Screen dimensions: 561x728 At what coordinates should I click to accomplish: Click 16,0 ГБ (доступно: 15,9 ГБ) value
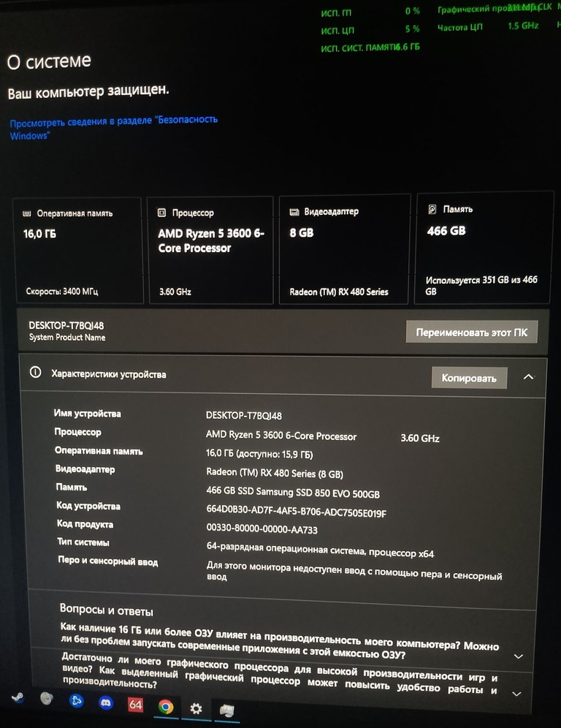coord(259,454)
